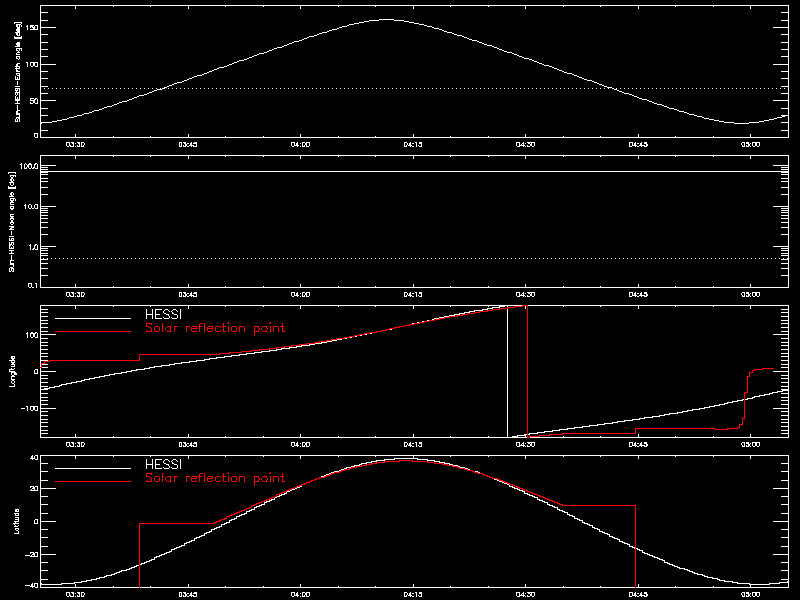The image size is (800, 600).
Task: Click 04:30 tick under Sun-HESSI-Noon plot
Action: [526, 294]
